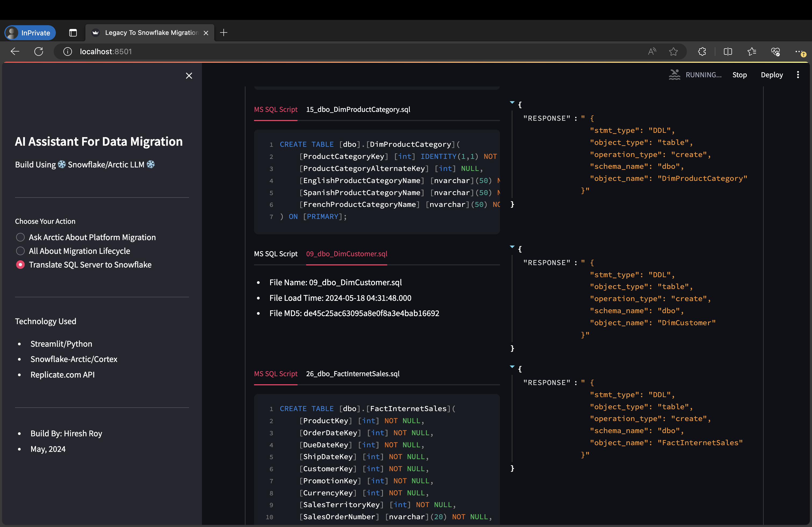Open the site information icon
This screenshot has width=812, height=527.
click(x=68, y=52)
